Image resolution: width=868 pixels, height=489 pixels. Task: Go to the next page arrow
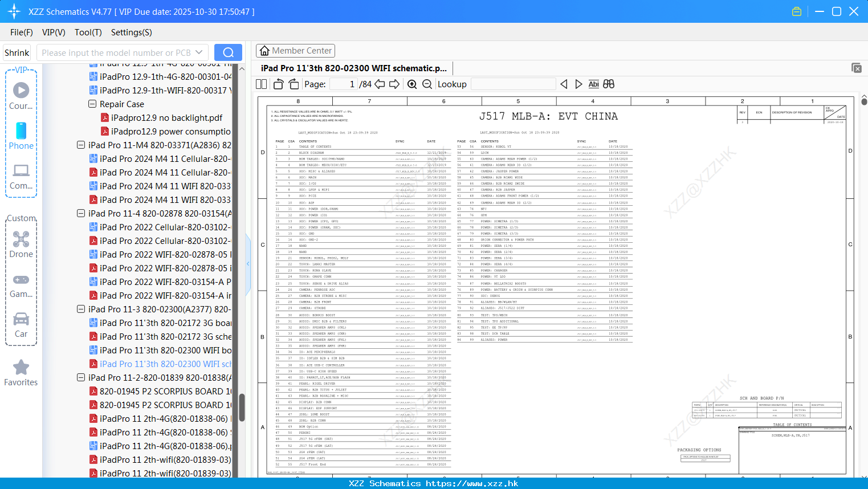[394, 84]
